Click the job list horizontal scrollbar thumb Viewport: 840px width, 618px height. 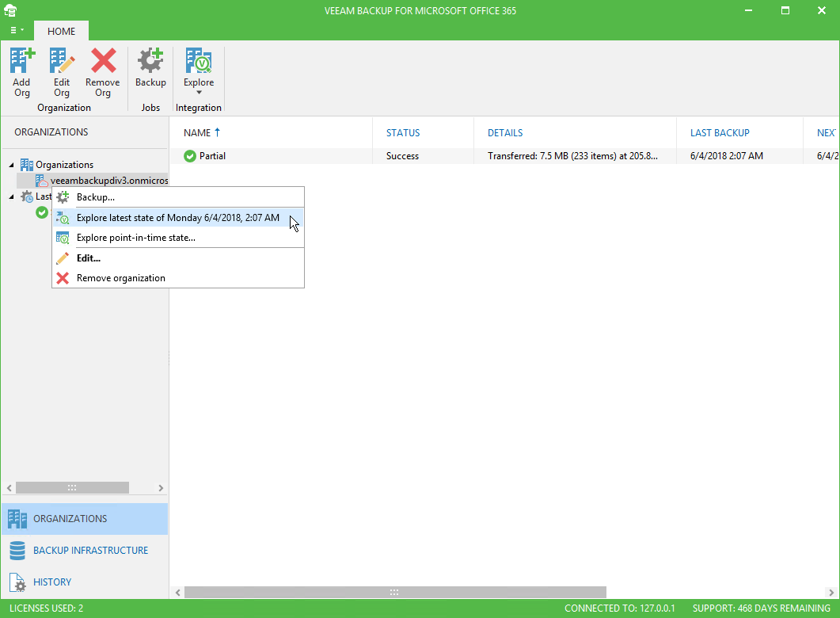[x=395, y=593]
